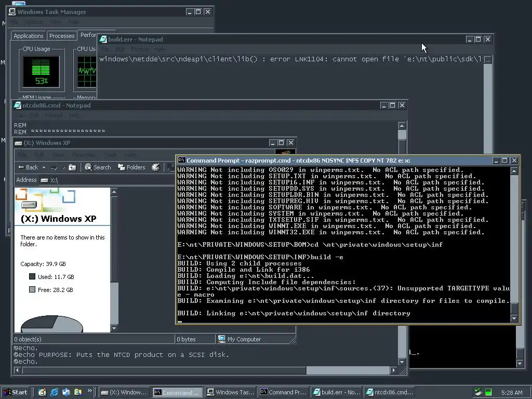Viewport: 532px width, 399px height.
Task: Switch to (X:) Window... taskbar button
Action: tap(124, 392)
